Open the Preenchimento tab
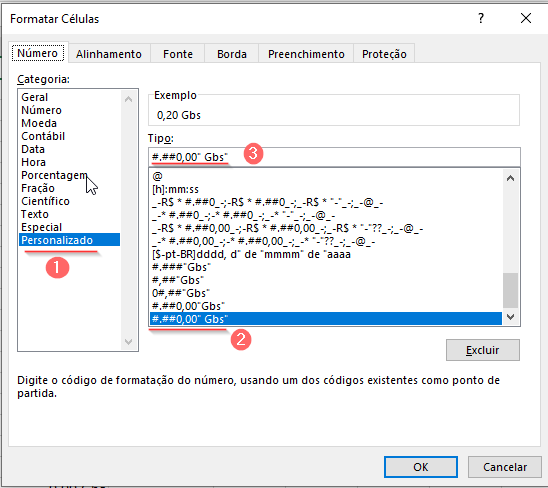 point(306,54)
